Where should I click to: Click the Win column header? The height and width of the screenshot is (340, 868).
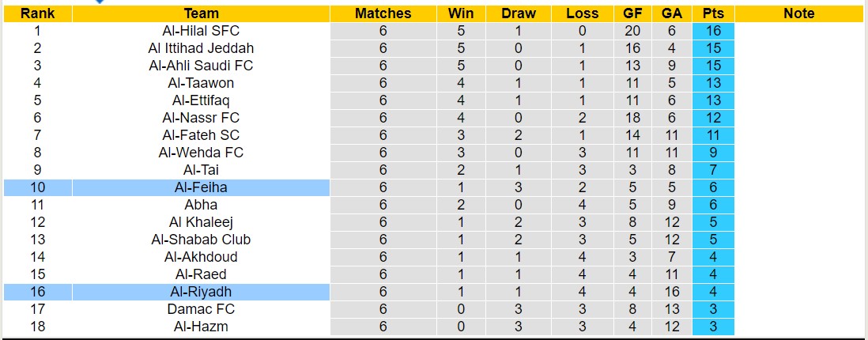(x=461, y=13)
